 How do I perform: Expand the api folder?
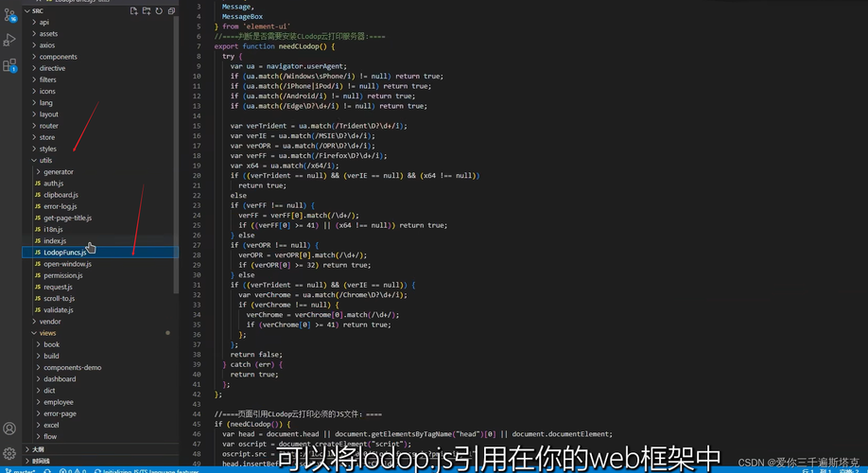coord(100,22)
